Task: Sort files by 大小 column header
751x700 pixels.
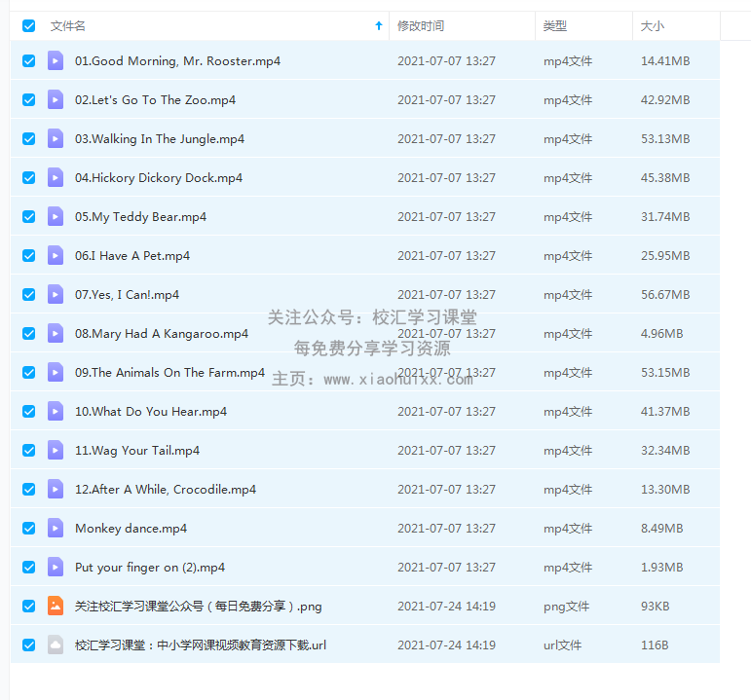Action: click(652, 26)
